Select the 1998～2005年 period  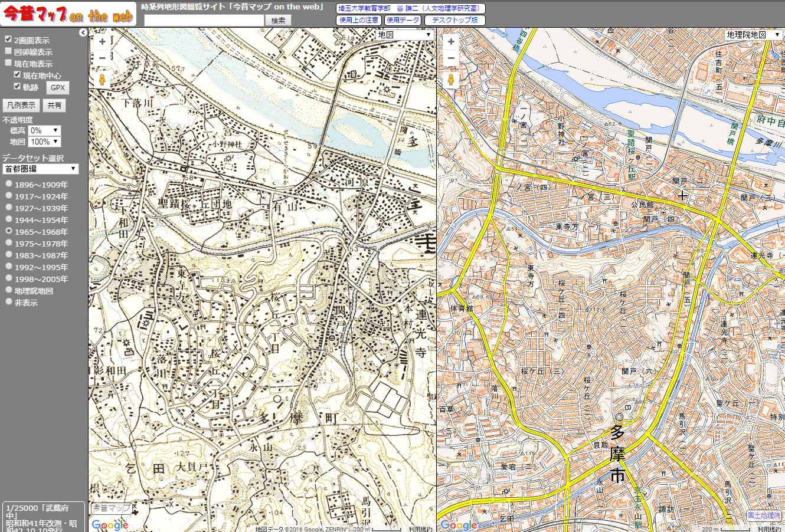coord(9,278)
